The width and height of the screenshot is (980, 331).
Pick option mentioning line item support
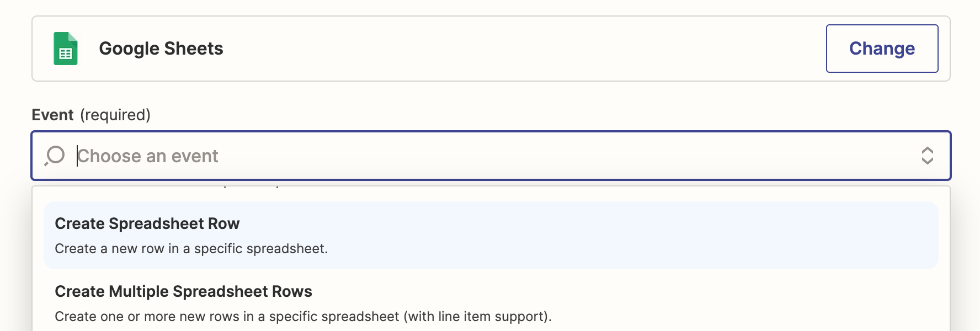pos(303,317)
